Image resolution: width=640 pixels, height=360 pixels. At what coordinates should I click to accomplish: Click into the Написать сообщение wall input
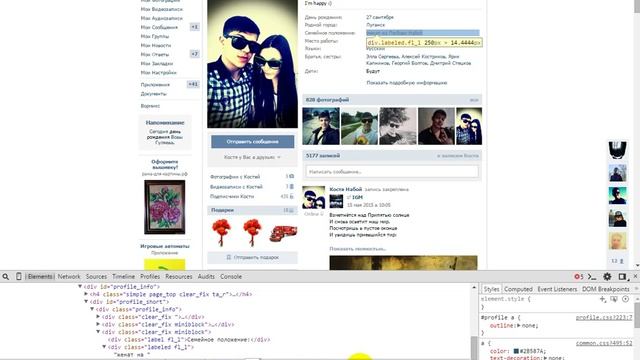392,171
